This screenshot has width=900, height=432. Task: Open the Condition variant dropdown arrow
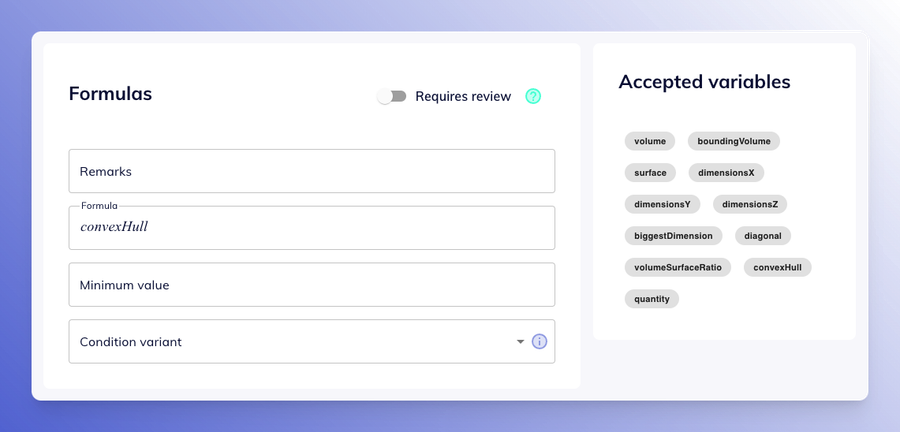[520, 341]
